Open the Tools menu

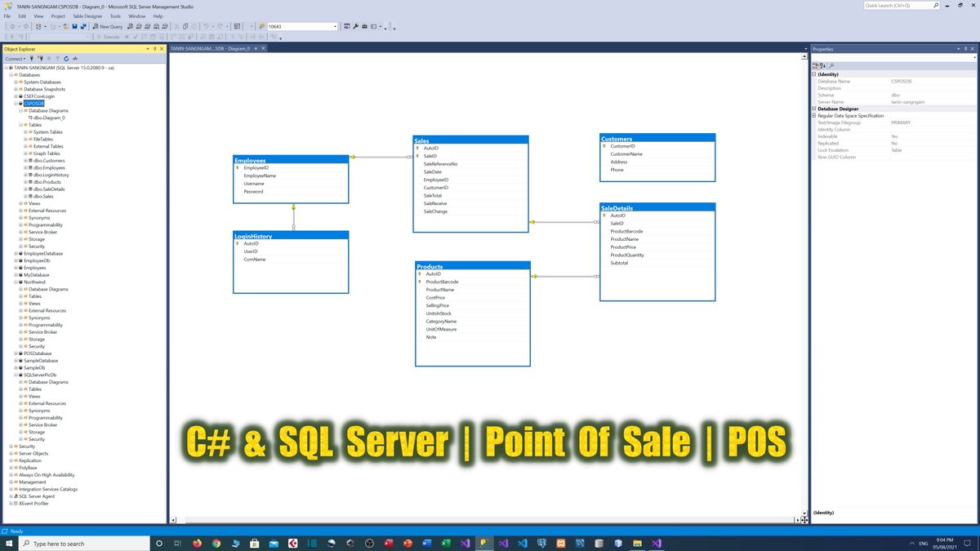click(x=115, y=16)
